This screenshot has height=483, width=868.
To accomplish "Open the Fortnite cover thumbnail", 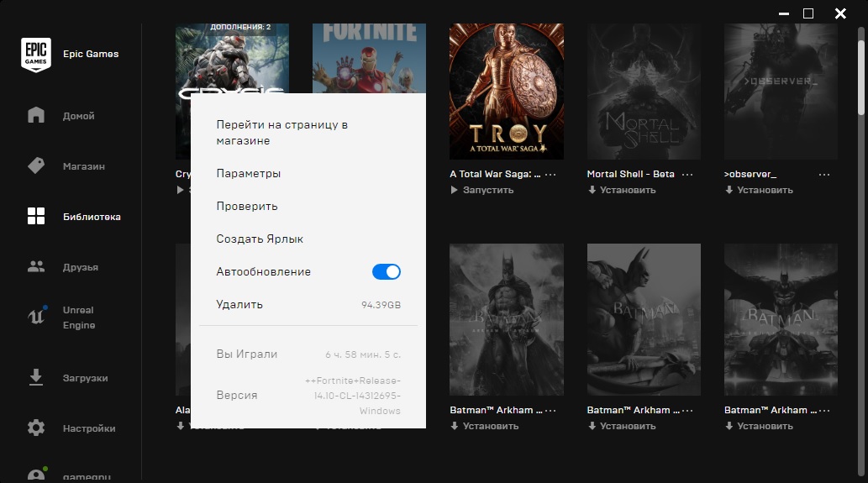I will (x=369, y=58).
